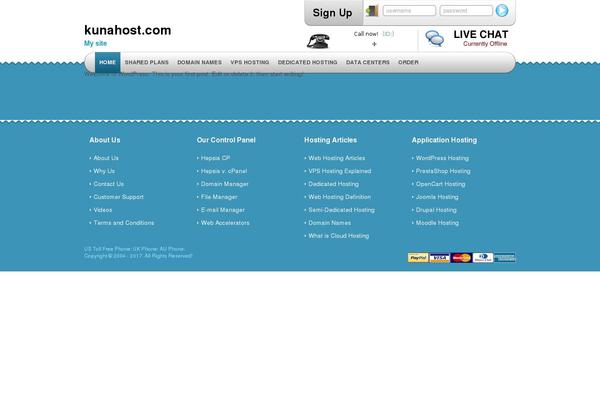Open VPS Hosting Explained link
Screen dimensions: 600x400
tap(340, 171)
